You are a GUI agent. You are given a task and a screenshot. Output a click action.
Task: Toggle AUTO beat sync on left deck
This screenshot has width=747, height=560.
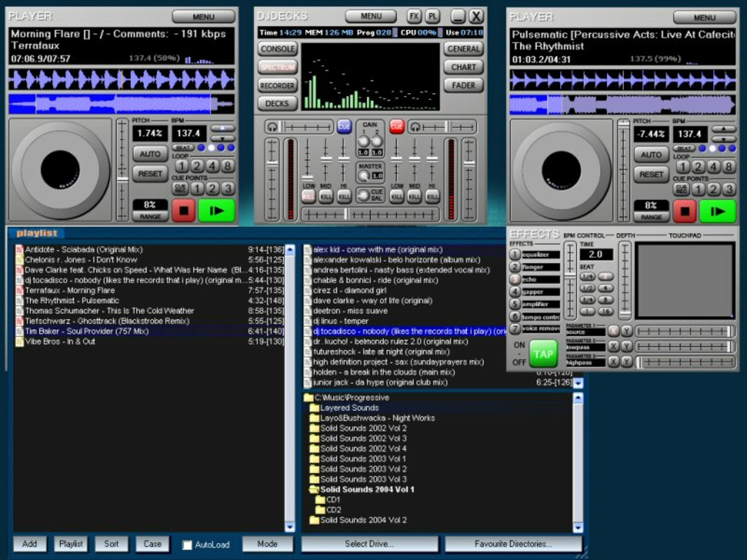click(149, 154)
